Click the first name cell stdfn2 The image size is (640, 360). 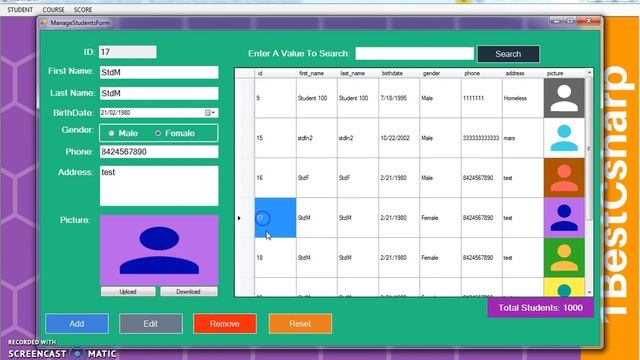[317, 138]
